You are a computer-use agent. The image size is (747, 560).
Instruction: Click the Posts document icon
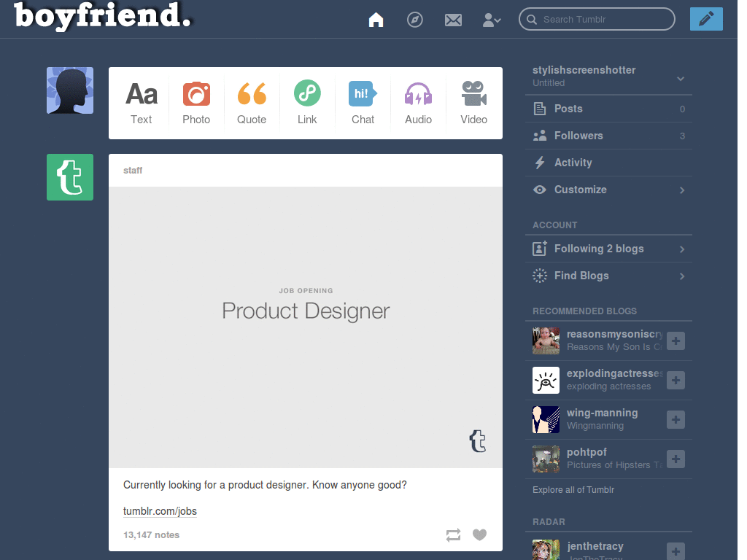(540, 109)
